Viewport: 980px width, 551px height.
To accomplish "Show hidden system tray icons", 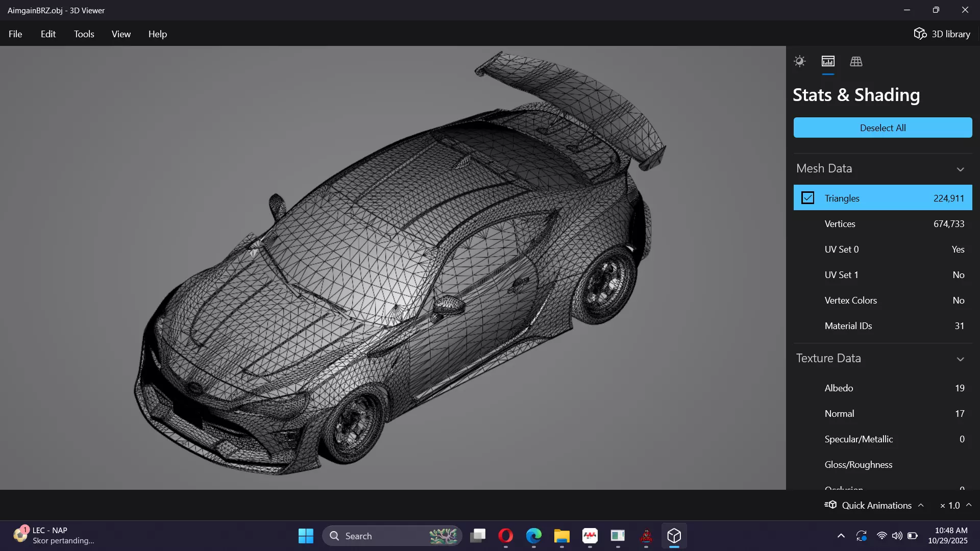I will pyautogui.click(x=841, y=536).
